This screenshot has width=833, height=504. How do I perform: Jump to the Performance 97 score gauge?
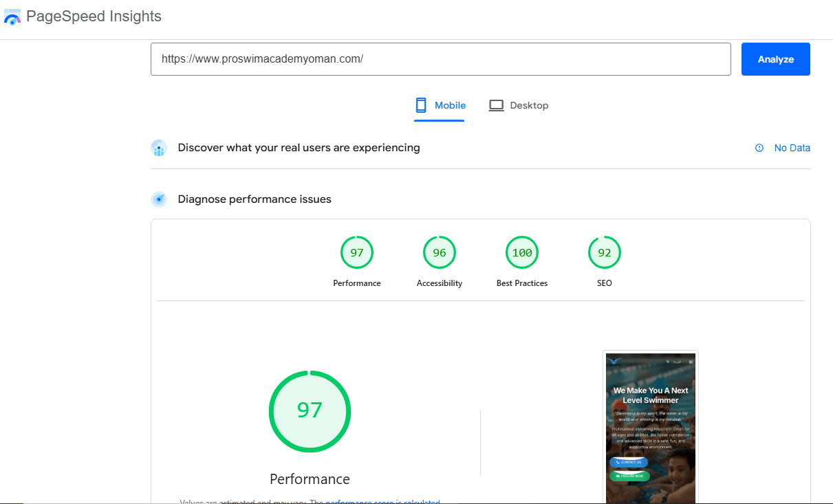click(357, 253)
